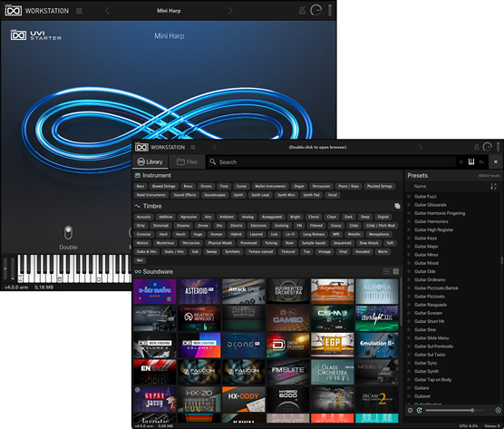
Task: Toggle favorite star for Guitar Fuzz preset
Action: pyautogui.click(x=409, y=196)
